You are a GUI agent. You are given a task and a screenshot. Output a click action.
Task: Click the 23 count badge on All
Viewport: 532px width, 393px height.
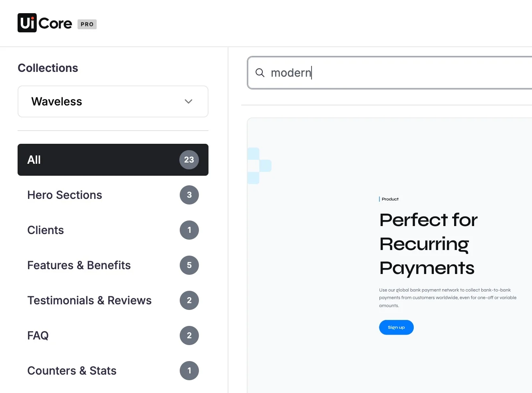click(189, 160)
